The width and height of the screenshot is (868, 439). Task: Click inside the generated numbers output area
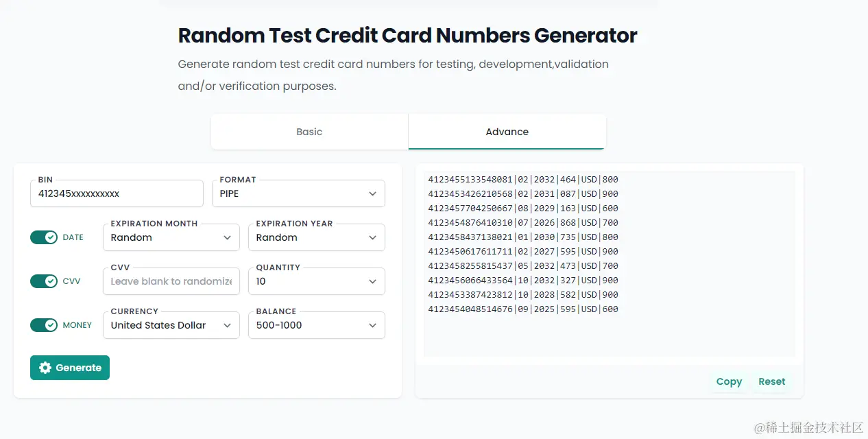[x=609, y=264]
